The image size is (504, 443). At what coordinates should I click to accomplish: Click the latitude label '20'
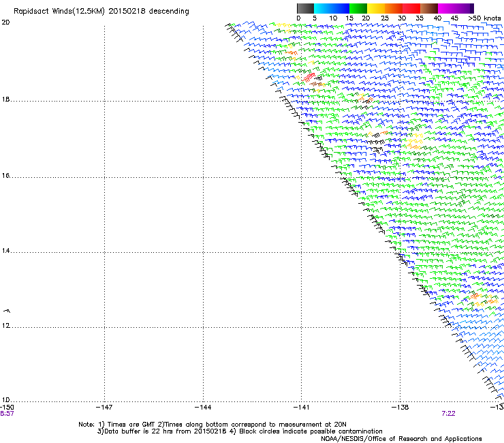[x=5, y=22]
